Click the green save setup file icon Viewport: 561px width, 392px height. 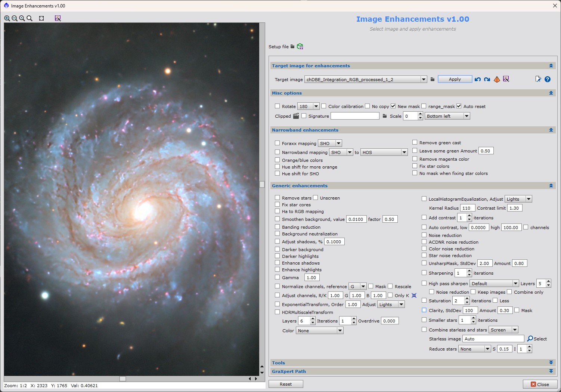300,47
